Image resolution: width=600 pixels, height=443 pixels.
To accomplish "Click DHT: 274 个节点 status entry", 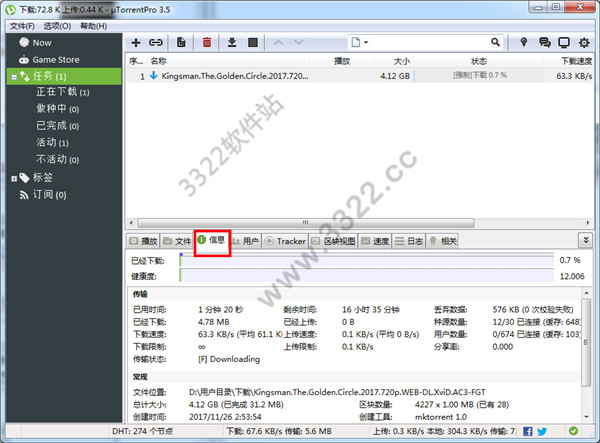I will pos(142,431).
